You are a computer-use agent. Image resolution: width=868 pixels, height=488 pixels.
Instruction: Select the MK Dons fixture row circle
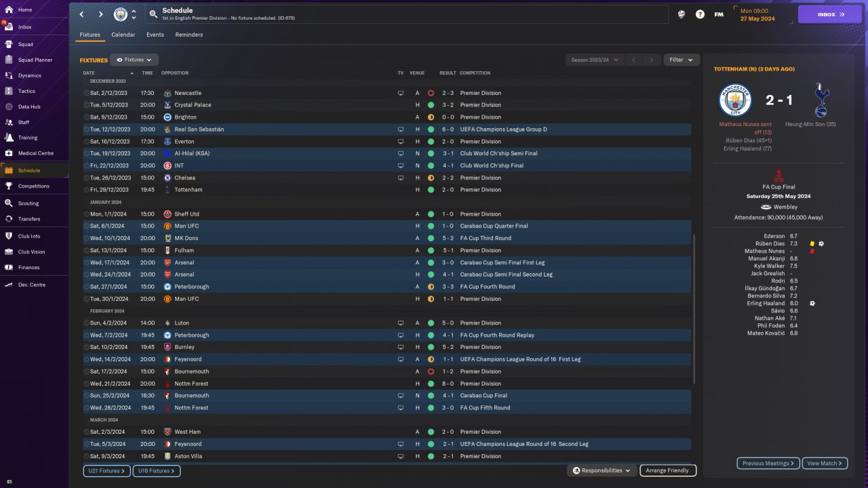pyautogui.click(x=87, y=238)
